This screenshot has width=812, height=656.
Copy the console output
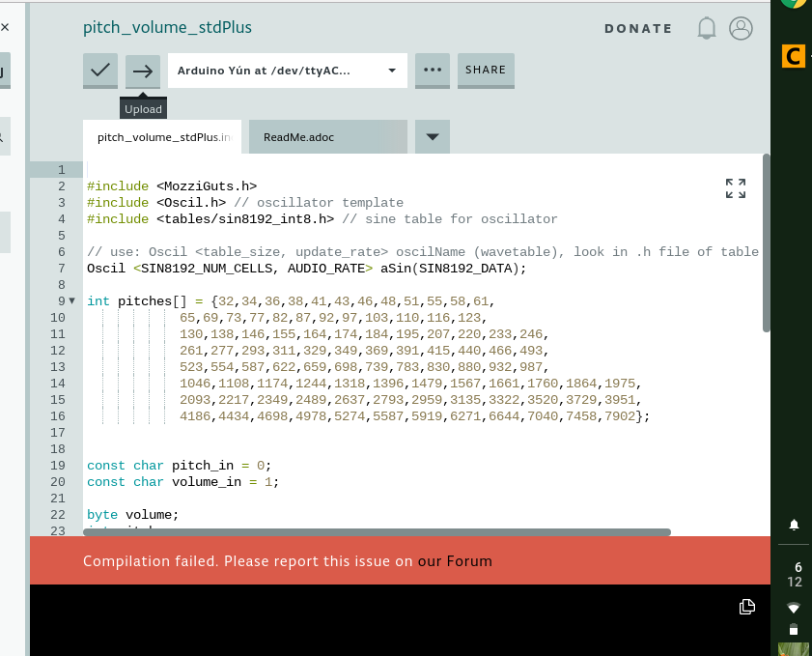(x=746, y=606)
